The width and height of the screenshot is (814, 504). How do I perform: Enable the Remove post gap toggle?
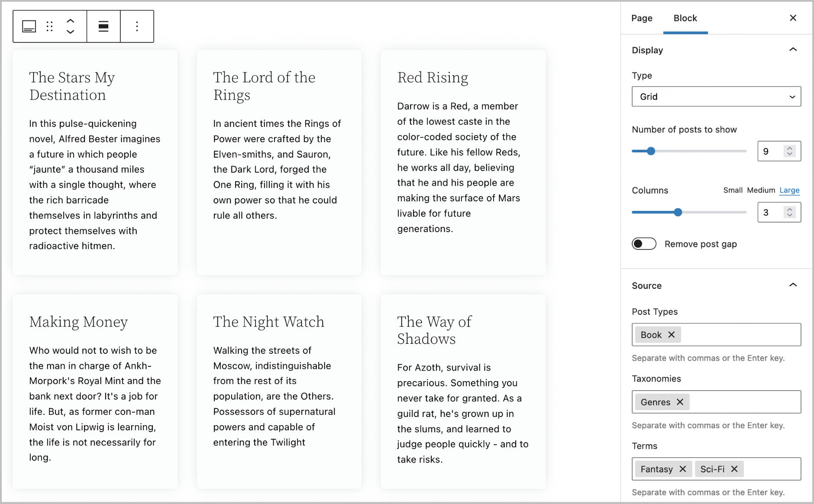[644, 244]
